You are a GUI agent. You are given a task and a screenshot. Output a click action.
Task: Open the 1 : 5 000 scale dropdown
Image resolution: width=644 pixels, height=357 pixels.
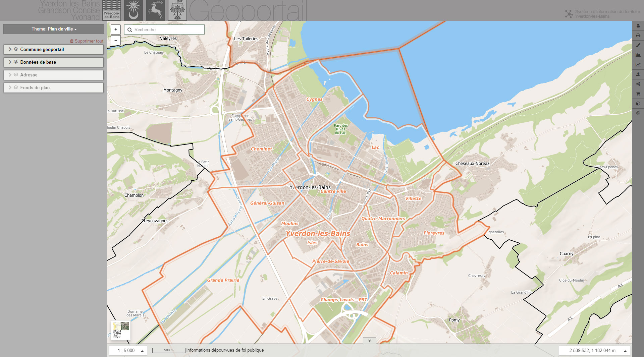pyautogui.click(x=128, y=351)
